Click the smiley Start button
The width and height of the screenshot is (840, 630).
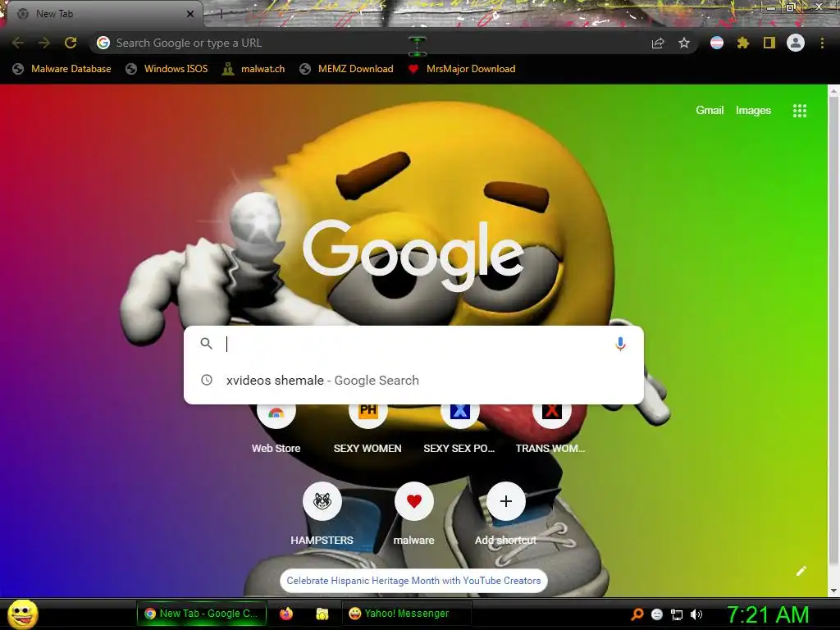23,614
